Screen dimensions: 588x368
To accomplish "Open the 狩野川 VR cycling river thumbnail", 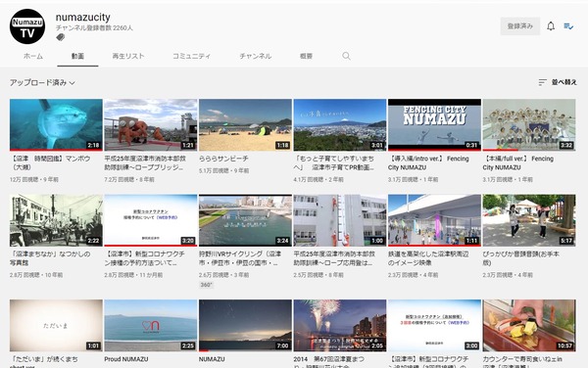I will 245,220.
